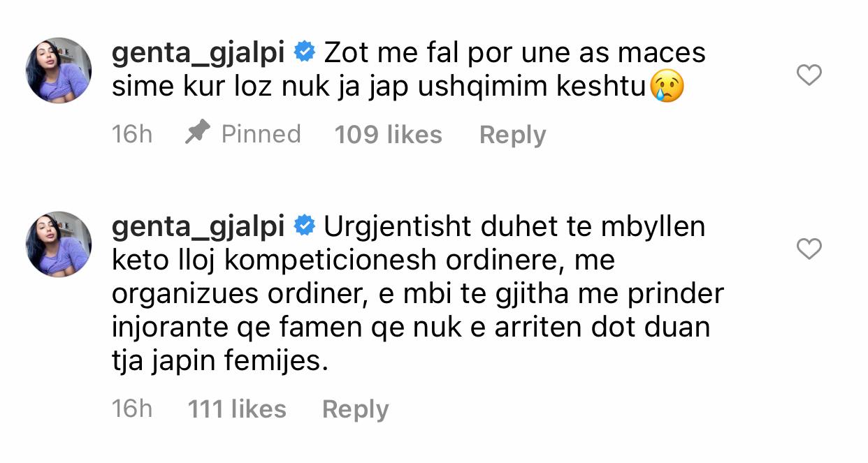This screenshot has width=868, height=463.
Task: Open the profile picture of the pinned comment
Action: click(59, 70)
